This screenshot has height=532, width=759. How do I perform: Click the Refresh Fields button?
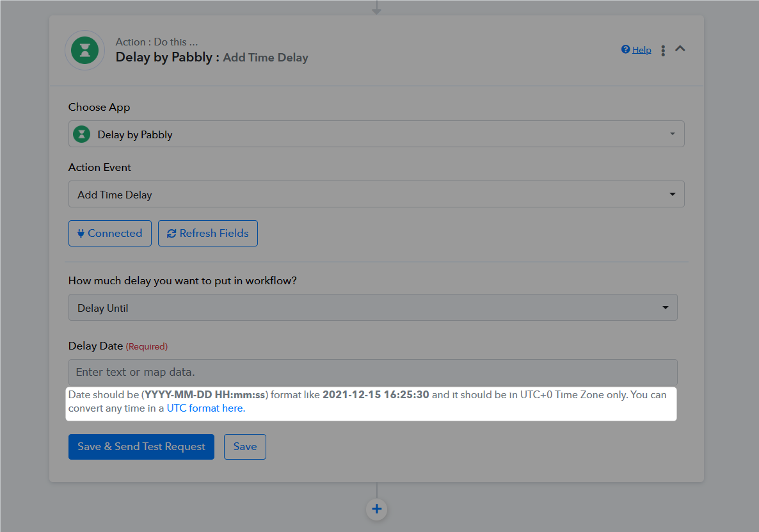click(x=207, y=233)
